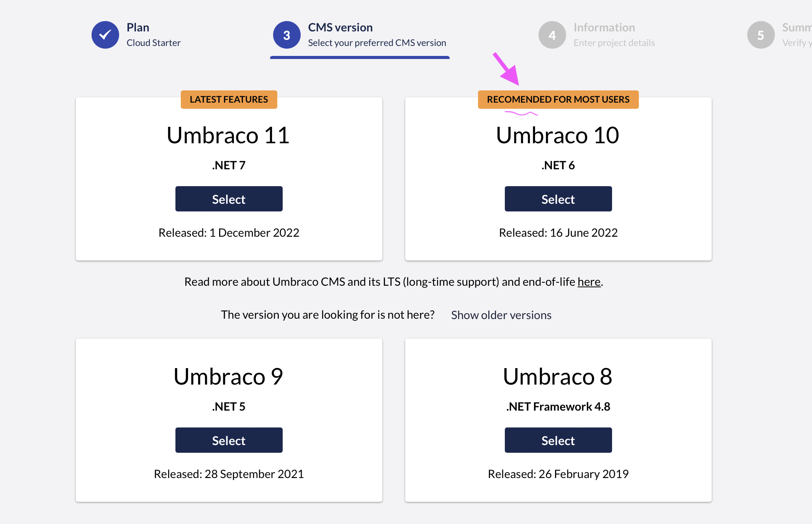Click the .NET 6 label on Umbraco 10
Viewport: 812px width, 524px height.
click(x=558, y=165)
